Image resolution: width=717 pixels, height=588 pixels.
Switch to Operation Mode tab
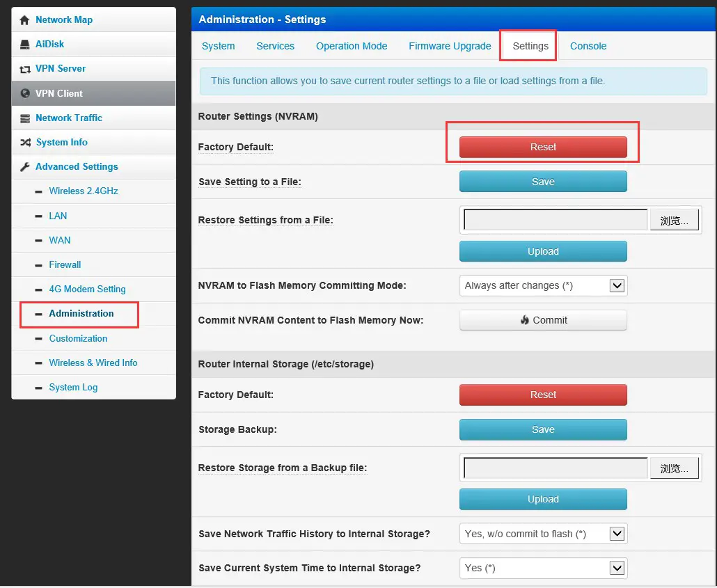pos(351,46)
